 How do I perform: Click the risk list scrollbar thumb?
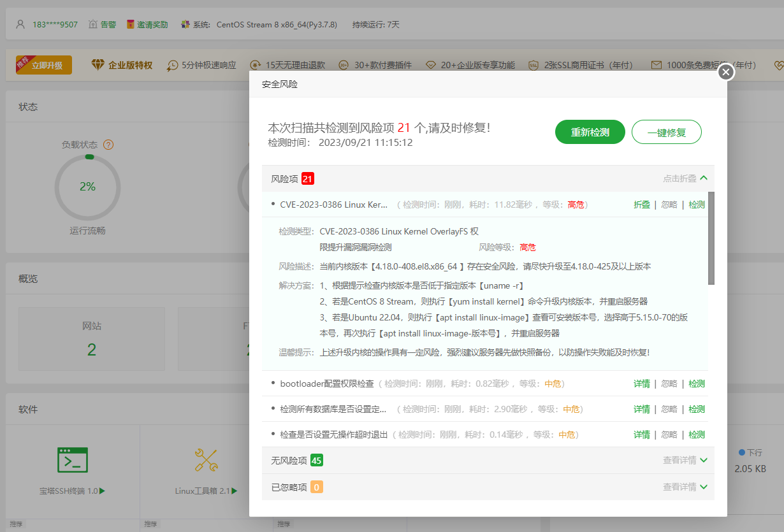pyautogui.click(x=711, y=238)
